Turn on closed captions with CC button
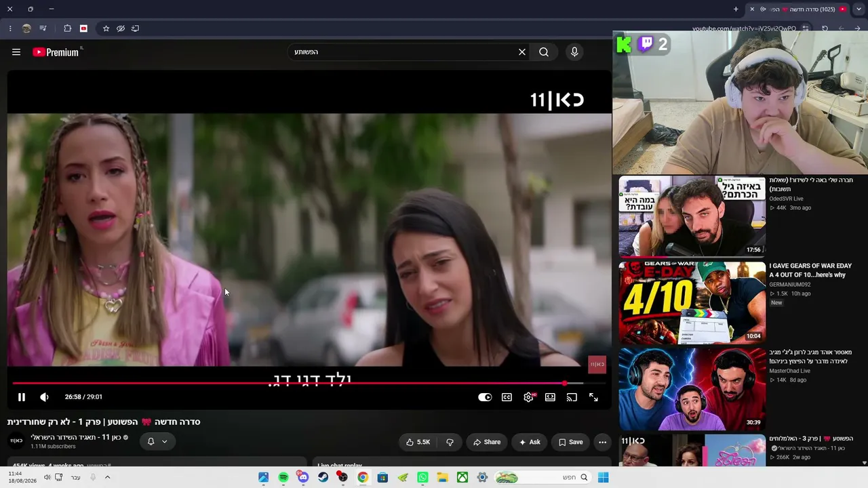The width and height of the screenshot is (868, 488). pos(507,397)
